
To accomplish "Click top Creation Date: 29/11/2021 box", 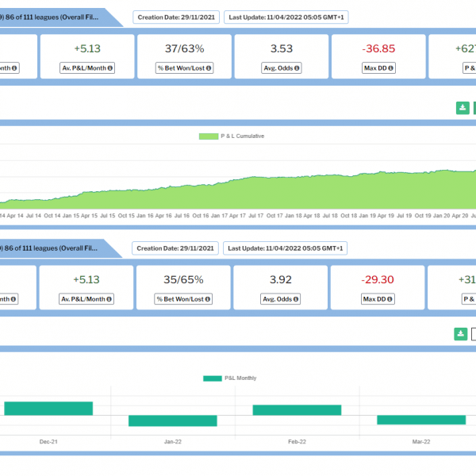I will pyautogui.click(x=176, y=17).
